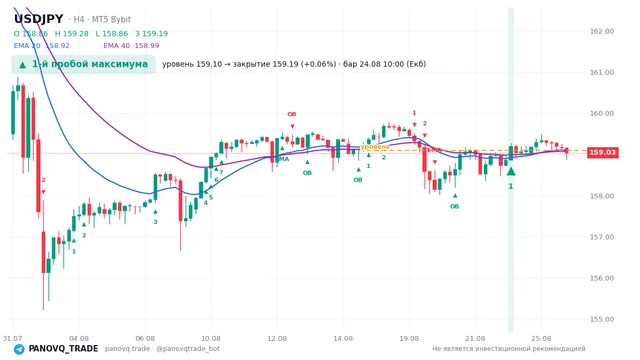Click the red 159.03 current price tag
This screenshot has width=640, height=360.
(602, 152)
